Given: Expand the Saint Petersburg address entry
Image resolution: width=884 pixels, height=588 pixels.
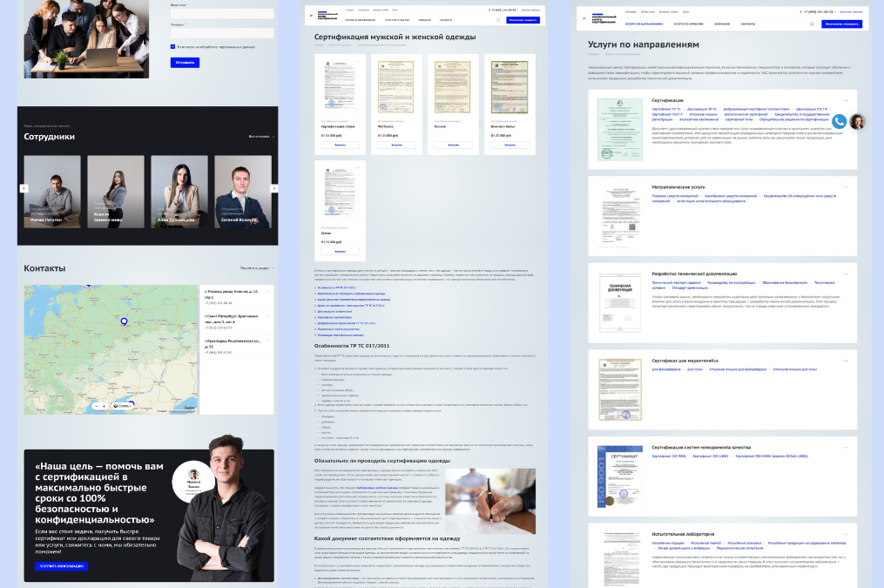Looking at the screenshot, I should point(268,316).
